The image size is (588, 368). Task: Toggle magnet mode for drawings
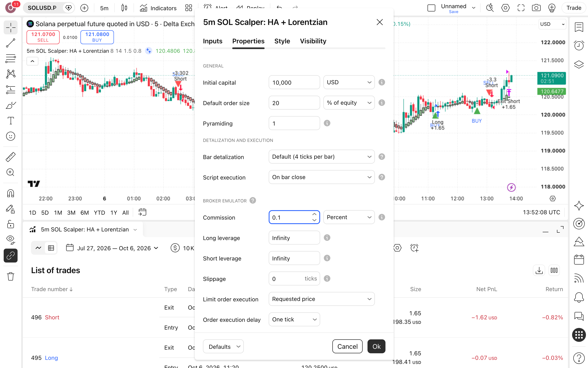click(10, 193)
